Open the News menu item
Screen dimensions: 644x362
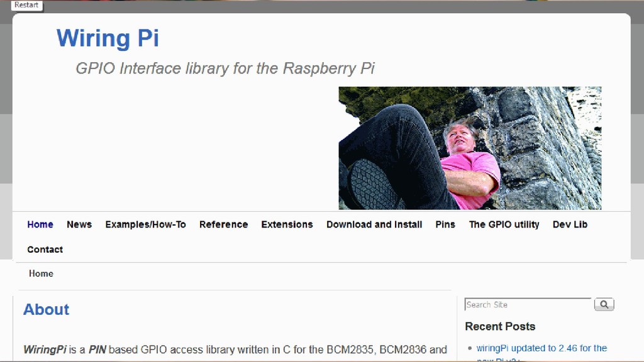click(79, 224)
